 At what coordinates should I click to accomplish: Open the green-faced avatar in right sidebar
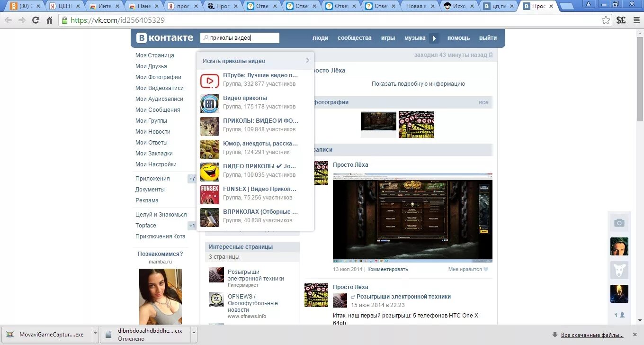[x=619, y=246]
